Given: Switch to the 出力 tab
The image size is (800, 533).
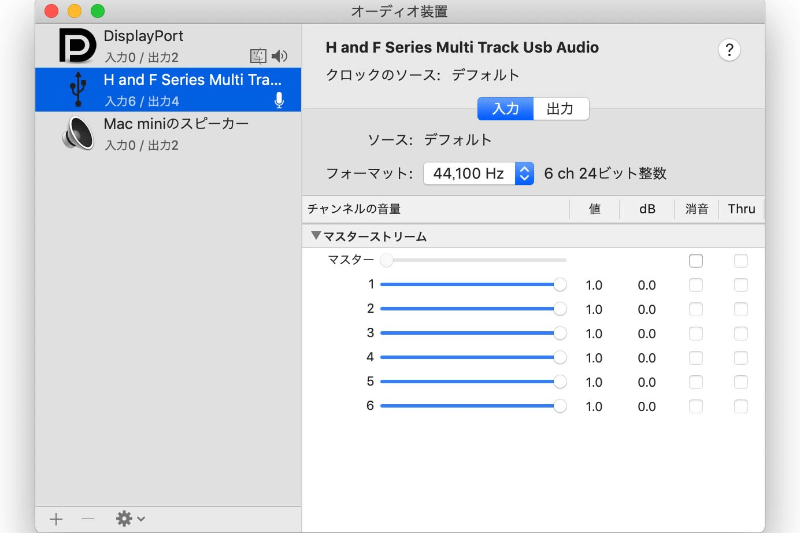Looking at the screenshot, I should [x=561, y=109].
